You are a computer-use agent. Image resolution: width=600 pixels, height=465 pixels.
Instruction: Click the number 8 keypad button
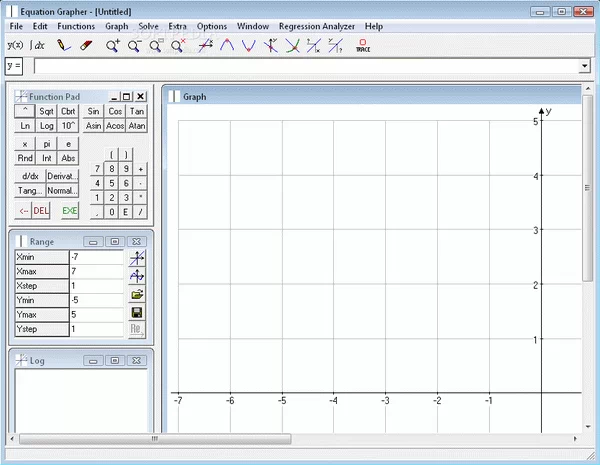tap(111, 169)
